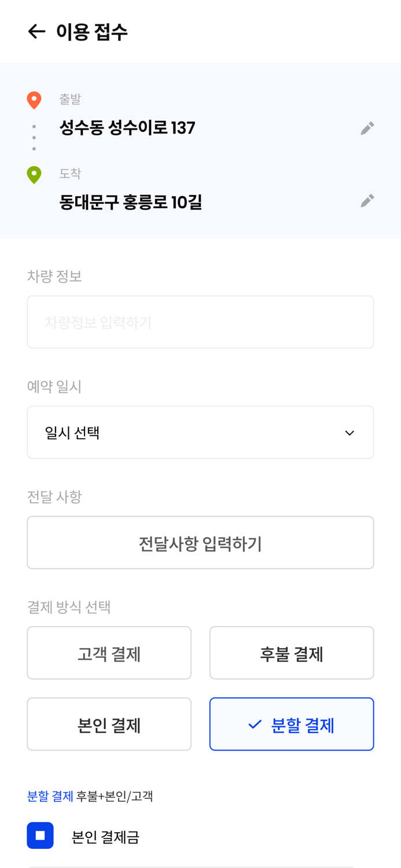Click the pencil icon to edit departure address

tap(367, 127)
